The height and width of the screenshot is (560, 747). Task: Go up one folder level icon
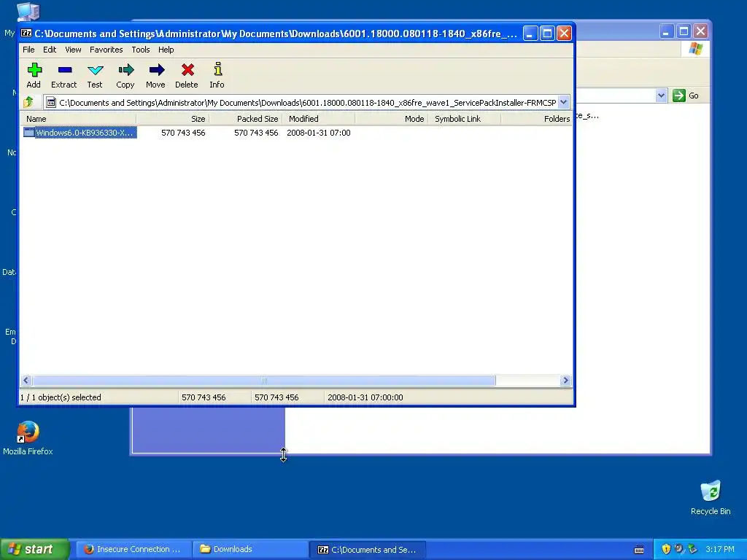[28, 101]
